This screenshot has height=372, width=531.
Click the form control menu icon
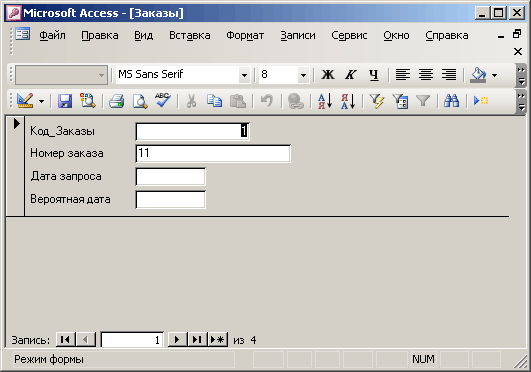point(22,34)
